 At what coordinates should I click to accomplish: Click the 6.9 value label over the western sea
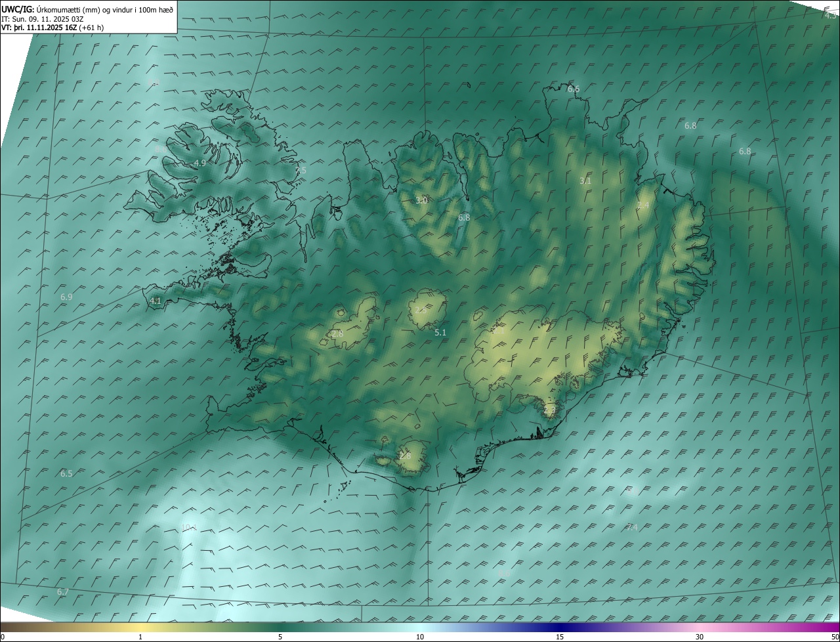[x=66, y=297]
